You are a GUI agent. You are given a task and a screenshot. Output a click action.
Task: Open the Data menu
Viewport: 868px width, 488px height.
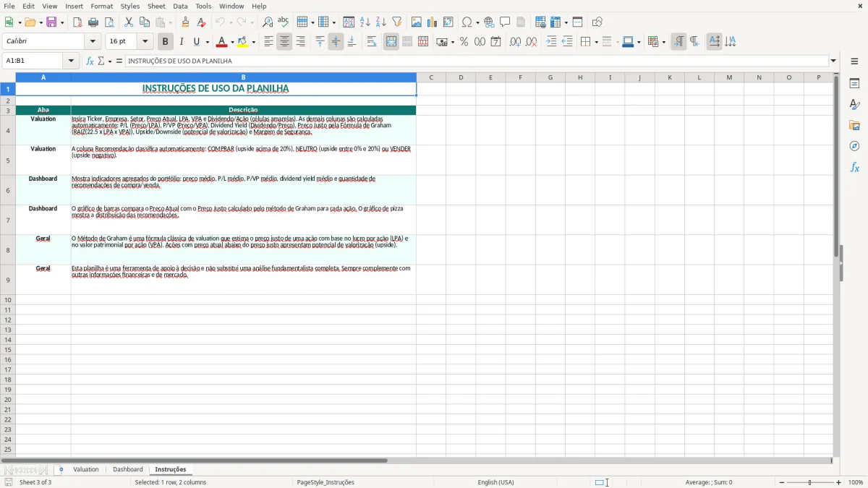180,6
